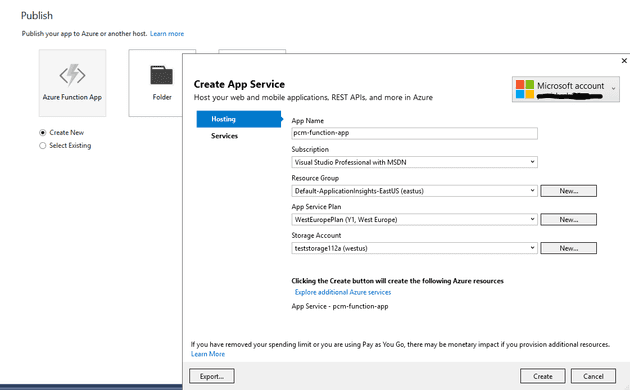The height and width of the screenshot is (390, 630).
Task: Expand the Microsoft account selector arrow
Action: (613, 89)
